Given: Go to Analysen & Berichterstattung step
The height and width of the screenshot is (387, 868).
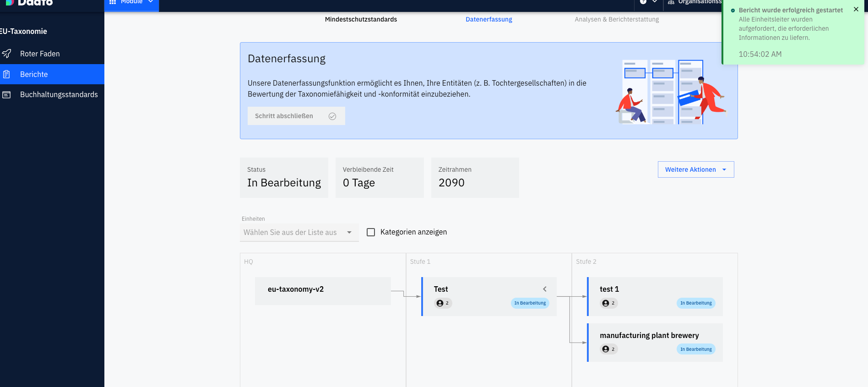Looking at the screenshot, I should point(617,19).
